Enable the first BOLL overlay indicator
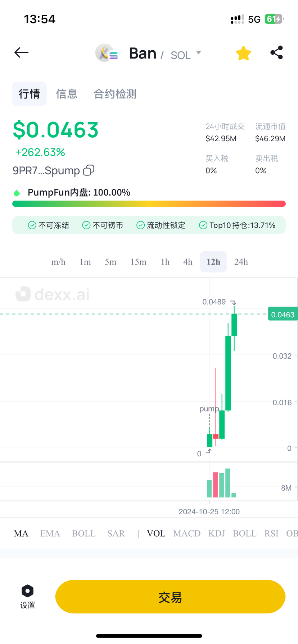This screenshot has width=298, height=644. pos(84,533)
